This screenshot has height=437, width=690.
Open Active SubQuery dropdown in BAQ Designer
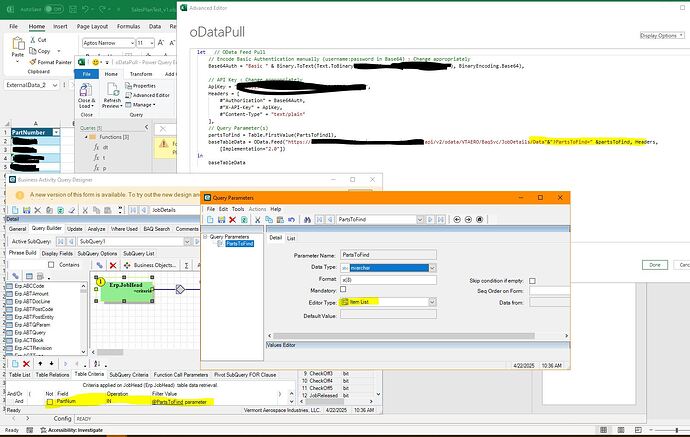[187, 242]
